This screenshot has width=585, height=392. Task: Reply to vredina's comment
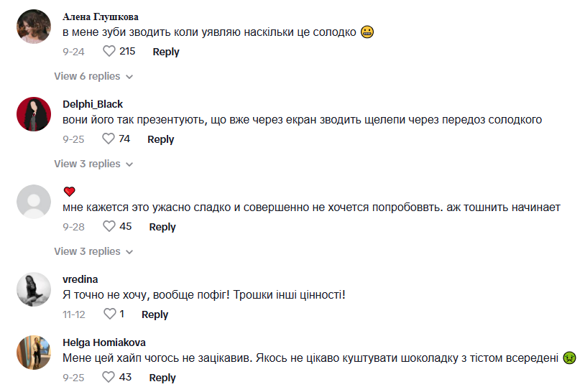[155, 314]
